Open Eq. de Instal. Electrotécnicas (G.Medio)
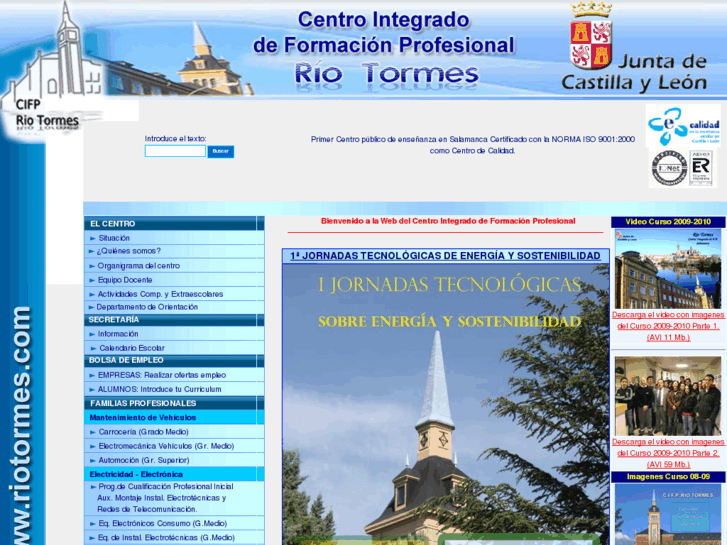 coord(166,538)
